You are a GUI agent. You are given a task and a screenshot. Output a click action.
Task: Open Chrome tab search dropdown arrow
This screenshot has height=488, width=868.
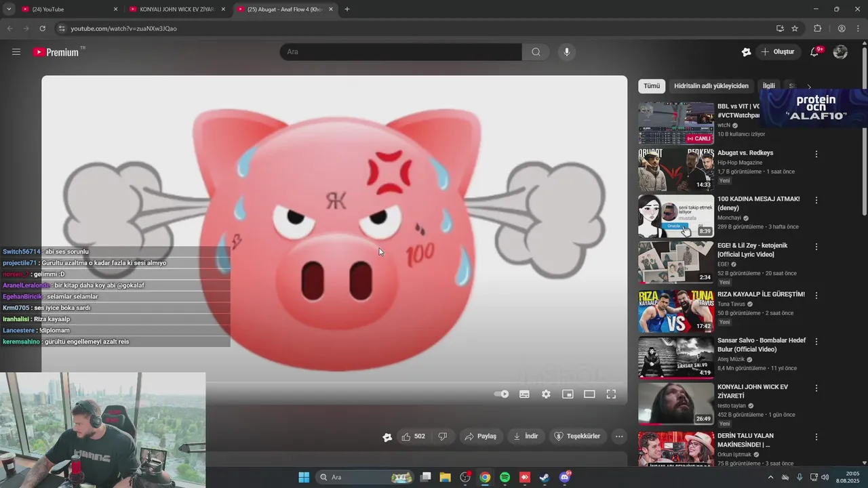coord(9,9)
